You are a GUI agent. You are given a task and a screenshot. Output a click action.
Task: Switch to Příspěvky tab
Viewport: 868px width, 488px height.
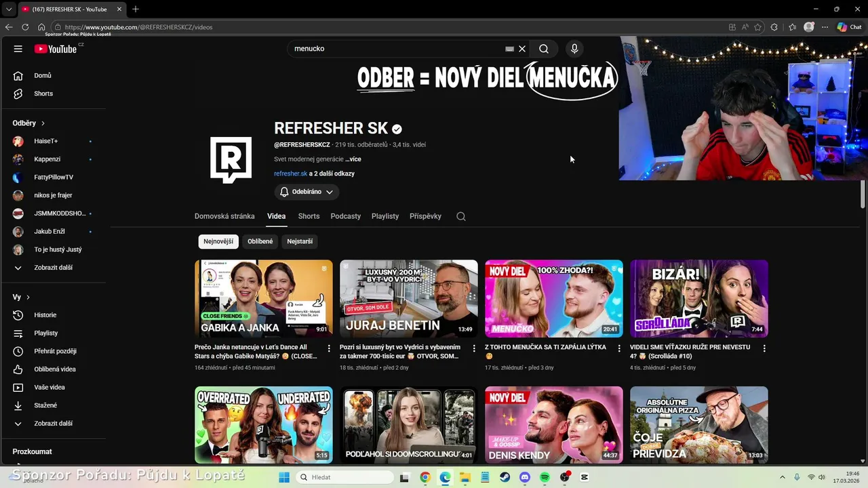point(425,216)
